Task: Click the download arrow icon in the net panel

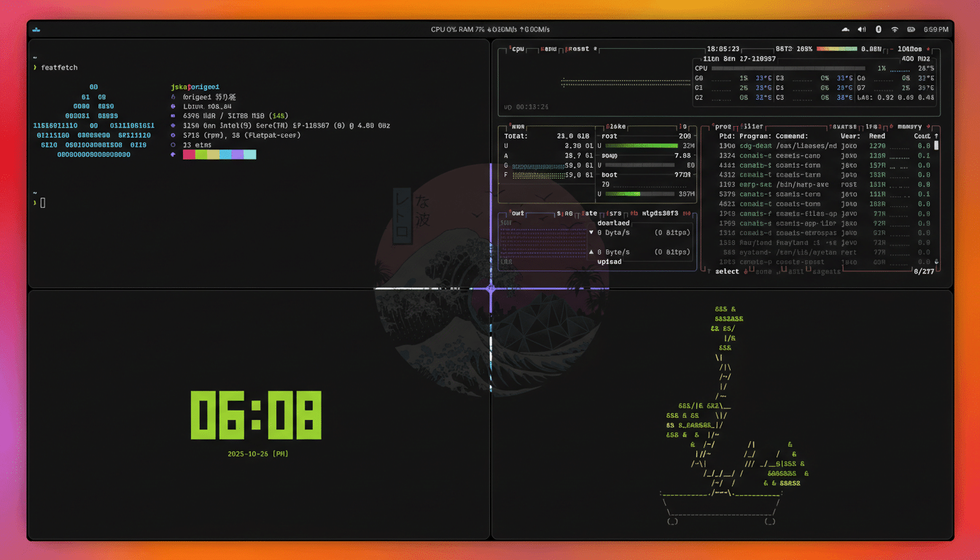Action: point(590,231)
